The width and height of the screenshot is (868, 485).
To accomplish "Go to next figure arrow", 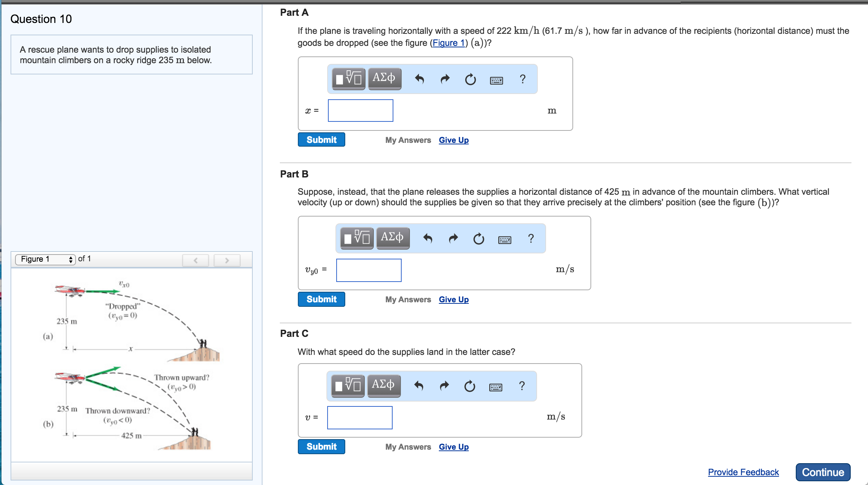I will click(227, 260).
